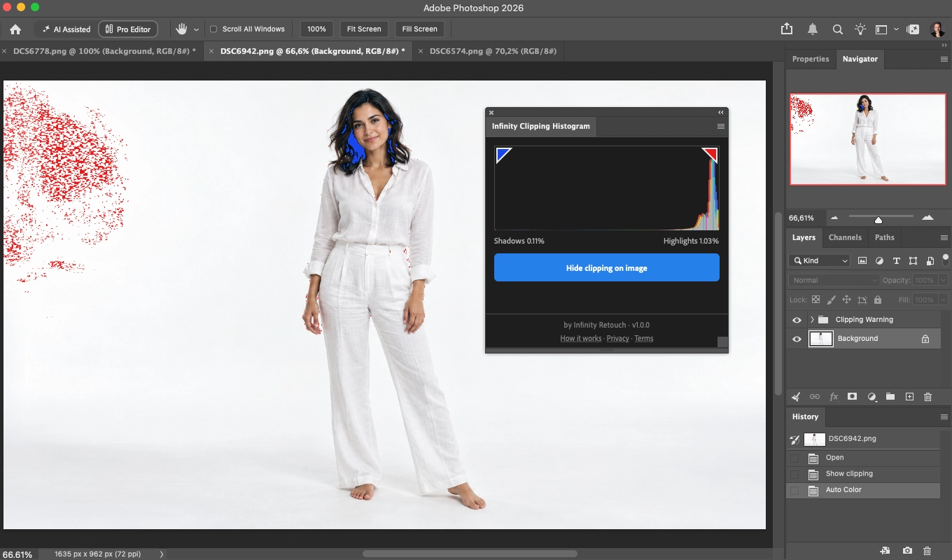Create a new adjustment layer icon
This screenshot has width=952, height=560.
point(871,396)
